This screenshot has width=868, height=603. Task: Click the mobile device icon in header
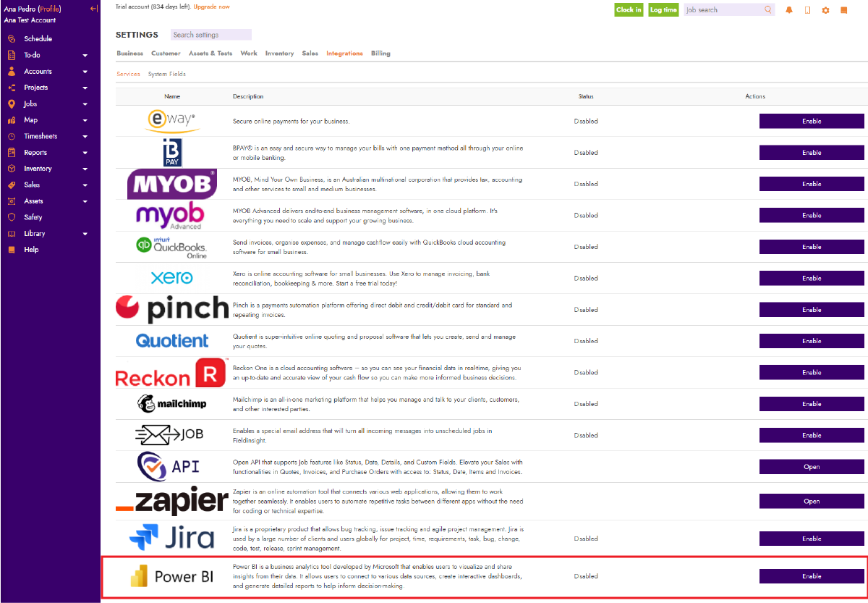807,10
